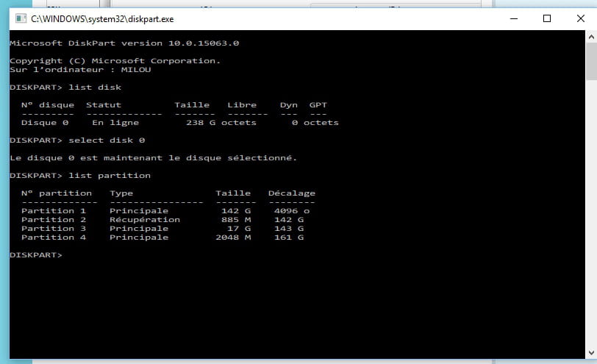Click the 'Disque 0' entry
Image resolution: width=597 pixels, height=364 pixels.
[45, 123]
